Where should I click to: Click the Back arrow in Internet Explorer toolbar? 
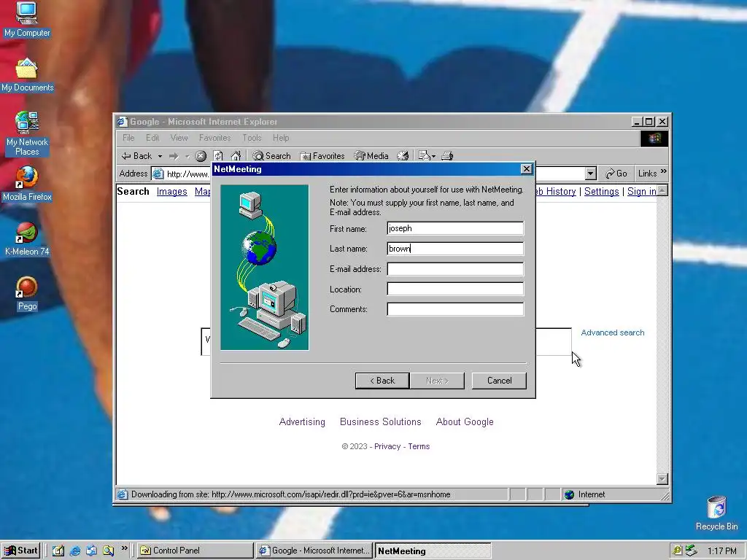[x=137, y=156]
